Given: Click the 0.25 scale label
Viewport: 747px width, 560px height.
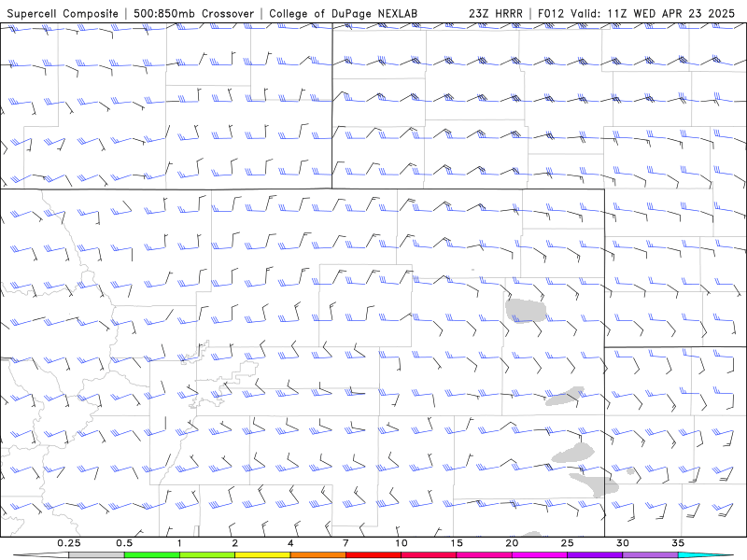Looking at the screenshot, I should click(x=69, y=543).
